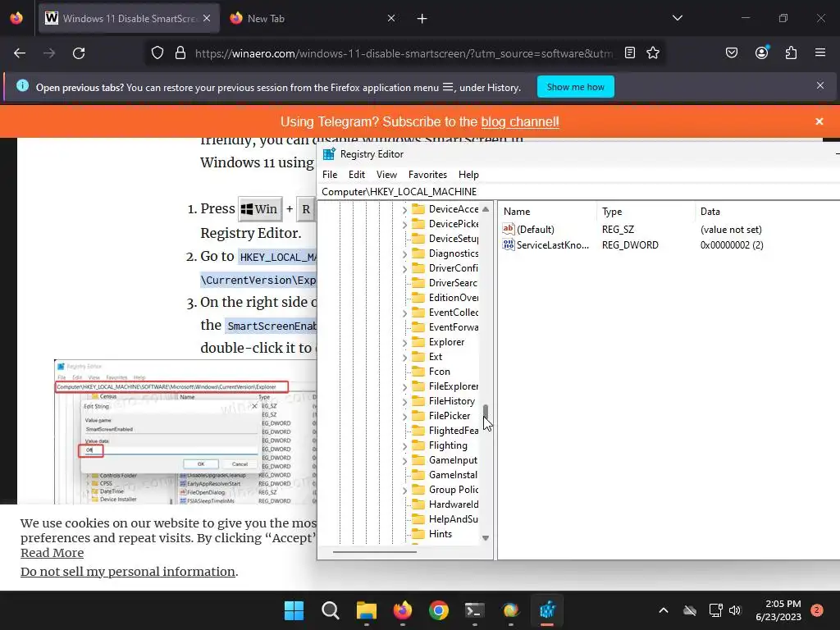
Task: Click the DeviceSetup key folder icon
Action: coord(418,239)
